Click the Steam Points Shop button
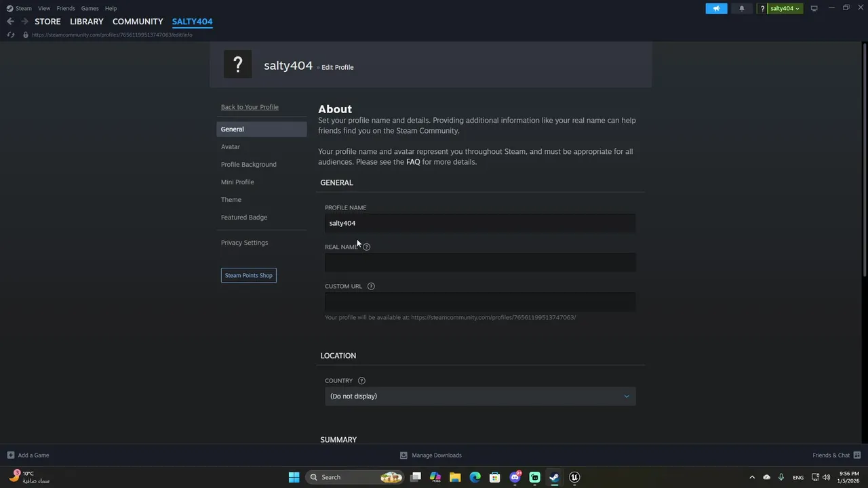Image resolution: width=868 pixels, height=488 pixels. point(248,275)
